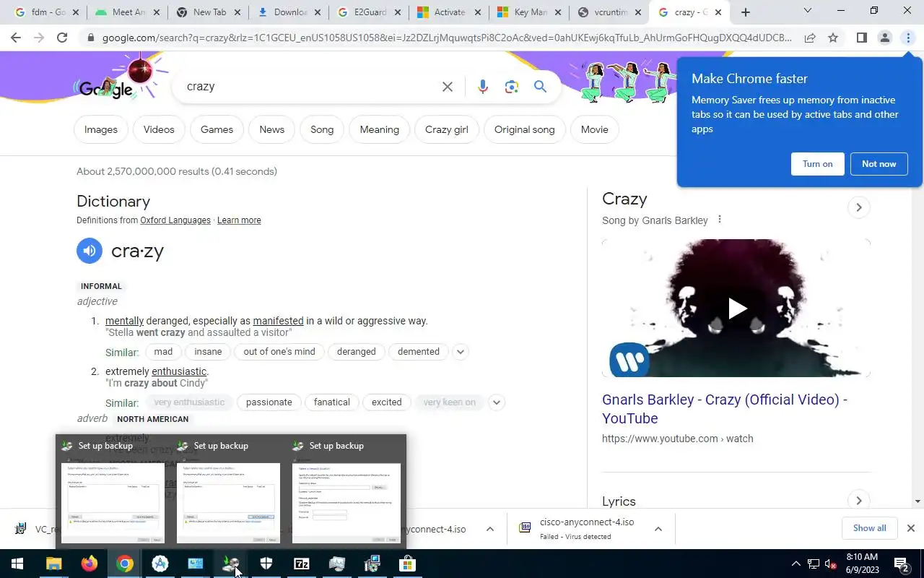Show hidden system tray icons
Viewport: 924px width, 578px height.
click(x=796, y=564)
